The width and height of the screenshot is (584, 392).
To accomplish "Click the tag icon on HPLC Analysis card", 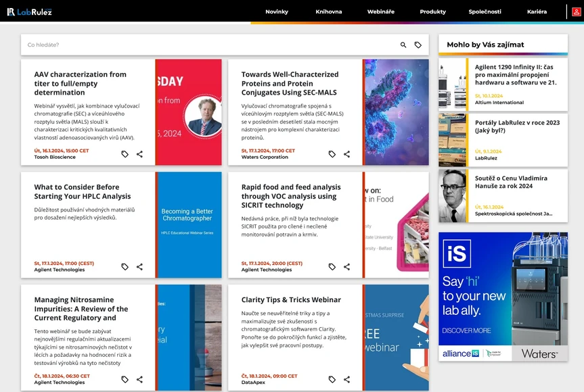I will (125, 267).
